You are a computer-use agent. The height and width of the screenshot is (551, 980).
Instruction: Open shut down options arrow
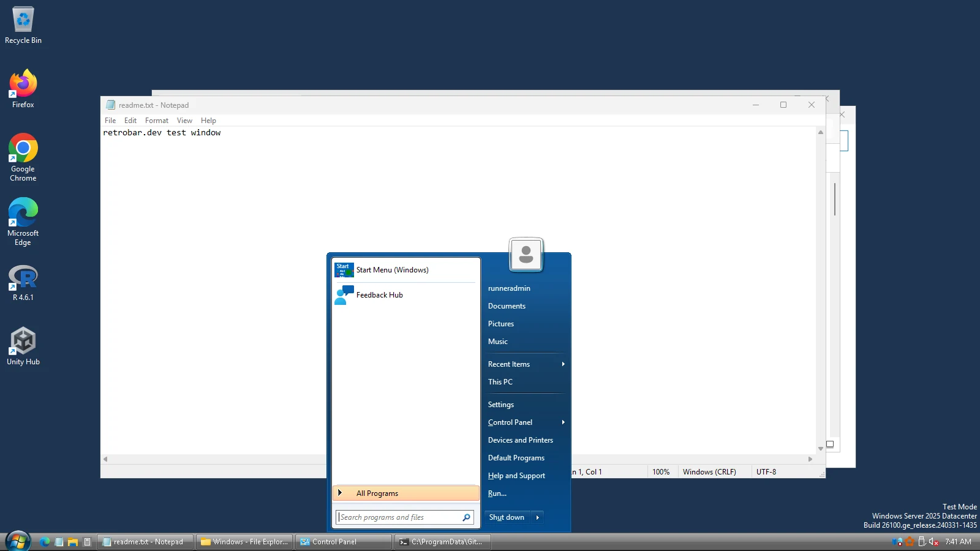[537, 517]
